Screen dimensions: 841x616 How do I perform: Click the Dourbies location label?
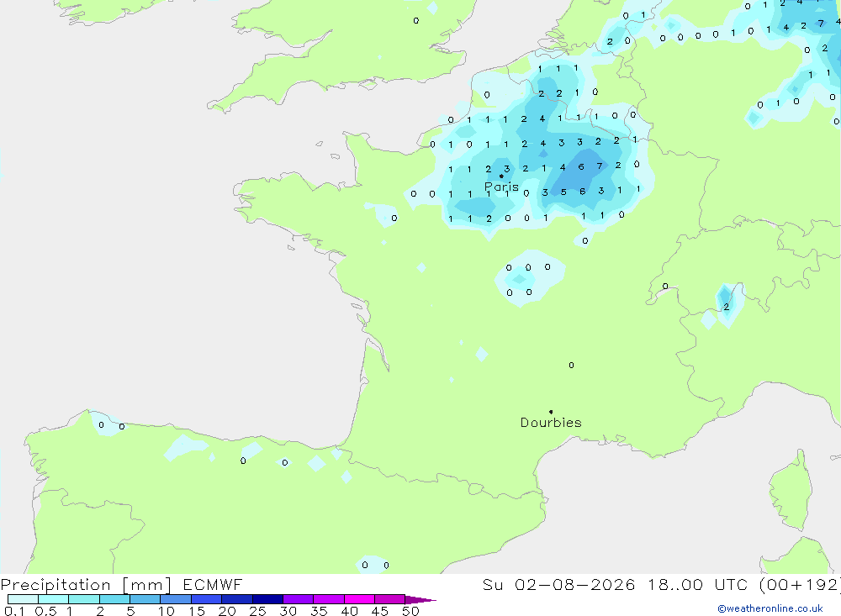tap(551, 423)
